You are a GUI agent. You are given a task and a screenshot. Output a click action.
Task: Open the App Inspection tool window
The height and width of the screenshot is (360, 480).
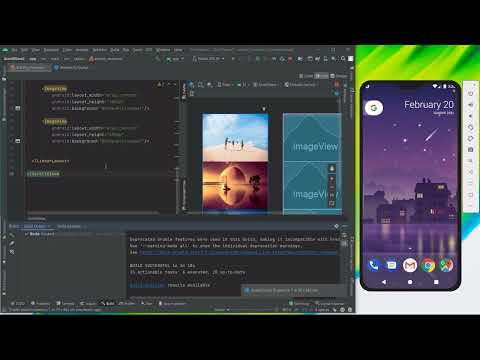click(x=172, y=303)
